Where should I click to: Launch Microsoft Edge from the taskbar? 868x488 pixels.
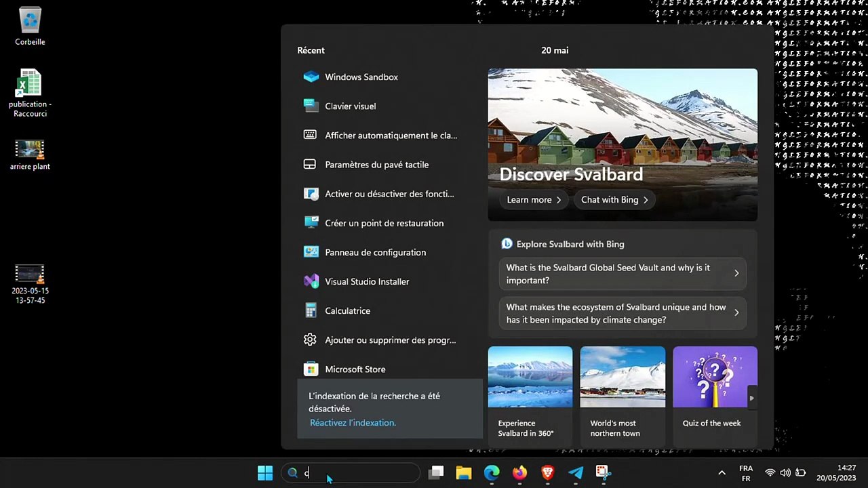[492, 472]
